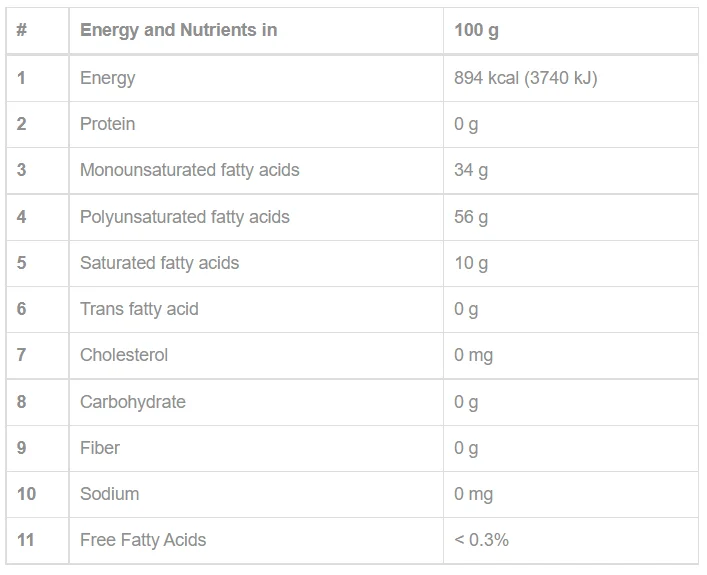Click the 'Energy and Nutrients in' header cell
Screen dimensions: 707x575
point(256,30)
